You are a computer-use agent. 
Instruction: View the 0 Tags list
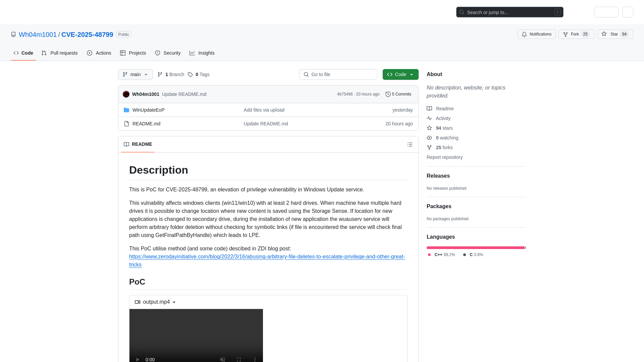point(199,74)
